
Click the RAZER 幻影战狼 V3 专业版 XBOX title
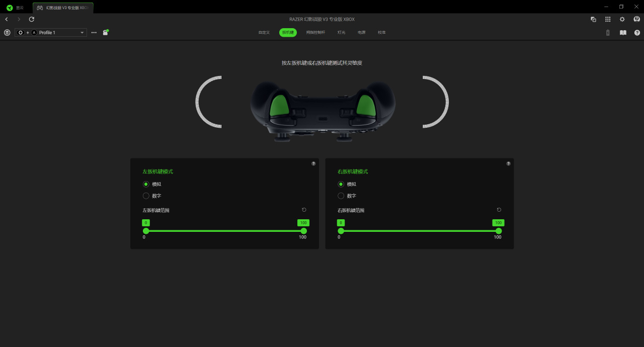pos(322,19)
